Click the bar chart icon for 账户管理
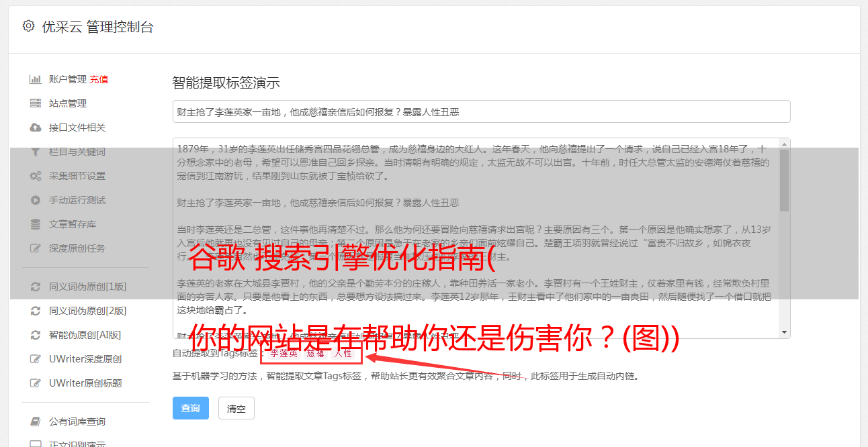This screenshot has height=447, width=868. tap(36, 79)
